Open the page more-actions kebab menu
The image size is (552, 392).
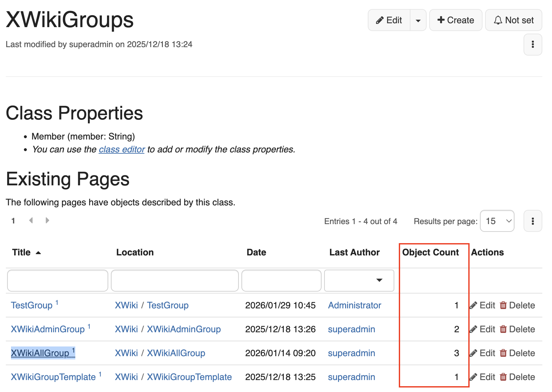[x=533, y=45]
